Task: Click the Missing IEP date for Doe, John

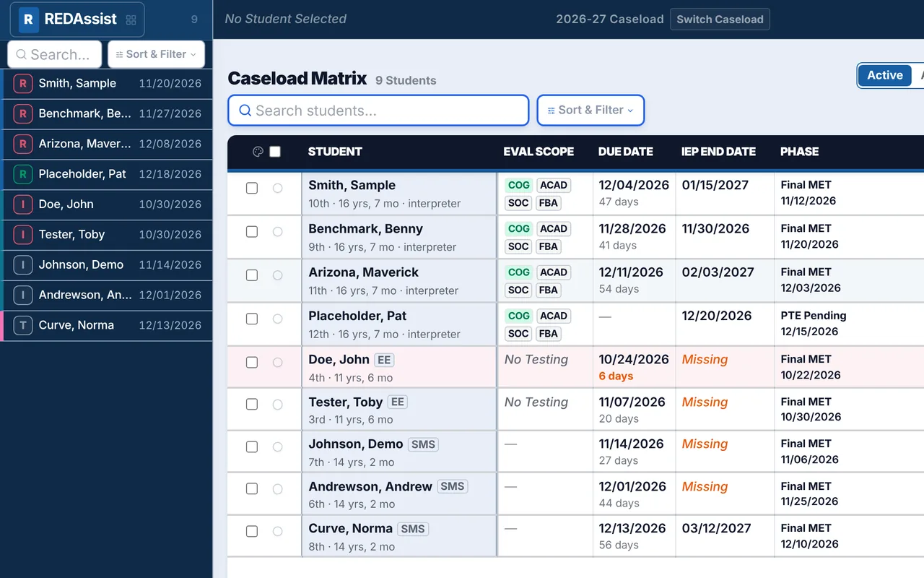Action: (x=705, y=360)
